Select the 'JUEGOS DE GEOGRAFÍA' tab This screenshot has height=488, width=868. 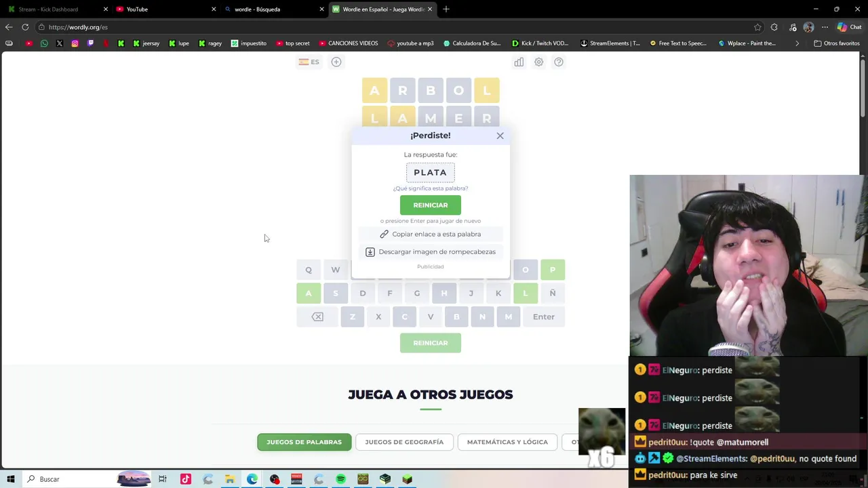coord(404,442)
